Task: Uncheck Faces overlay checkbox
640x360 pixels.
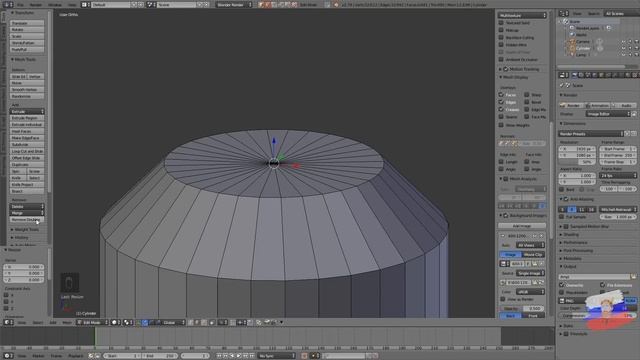Action: pyautogui.click(x=501, y=95)
